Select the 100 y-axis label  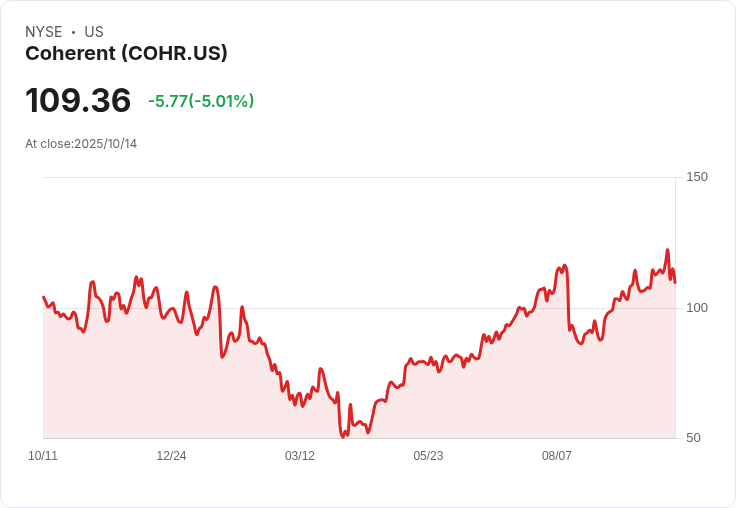(x=697, y=308)
